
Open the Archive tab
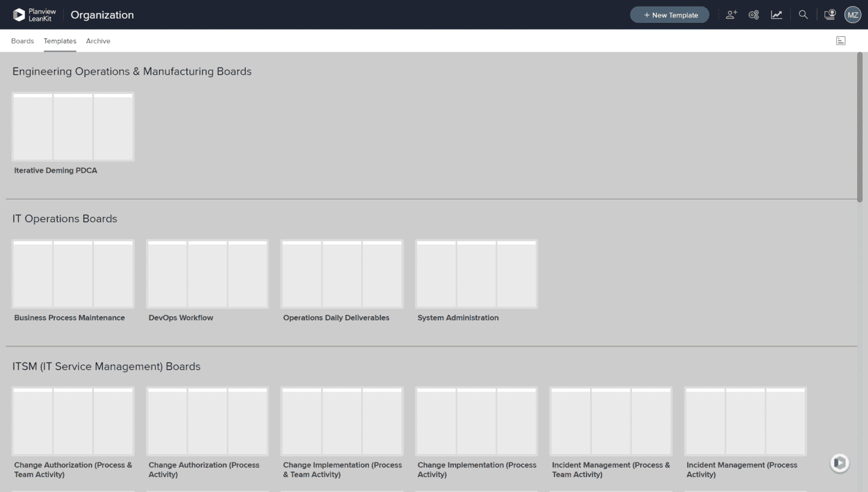(x=98, y=41)
